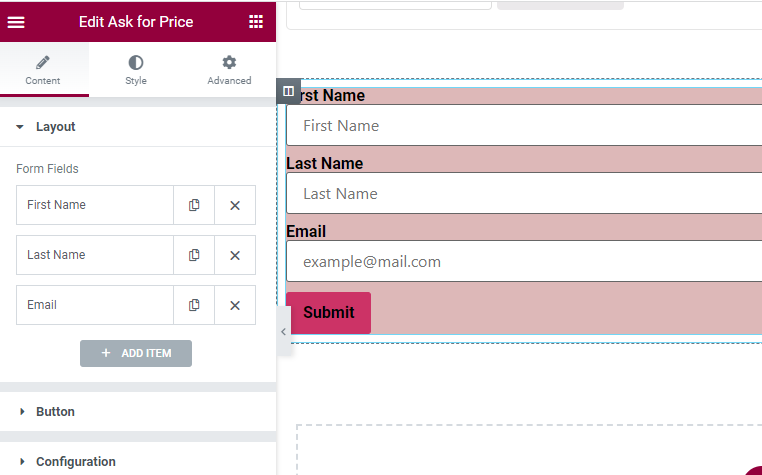762x475 pixels.
Task: Click the edit column handle icon
Action: pos(288,91)
